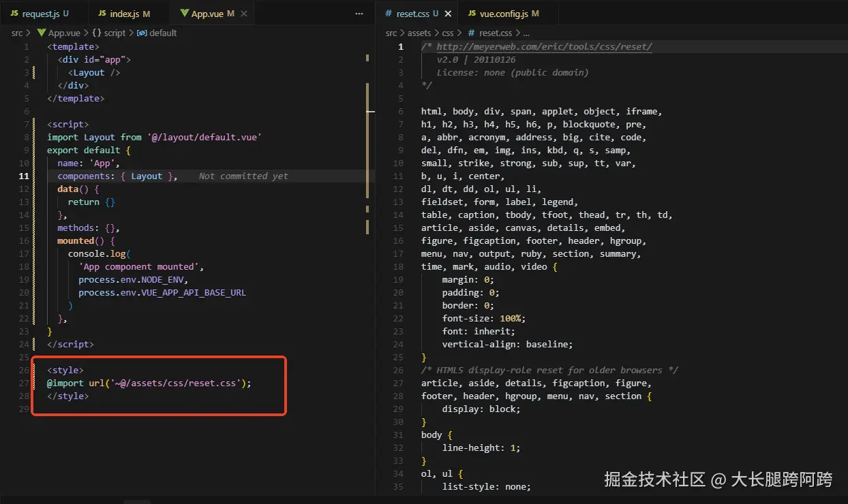Image resolution: width=848 pixels, height=504 pixels.
Task: Click the 'console.log(' line
Action: [100, 253]
